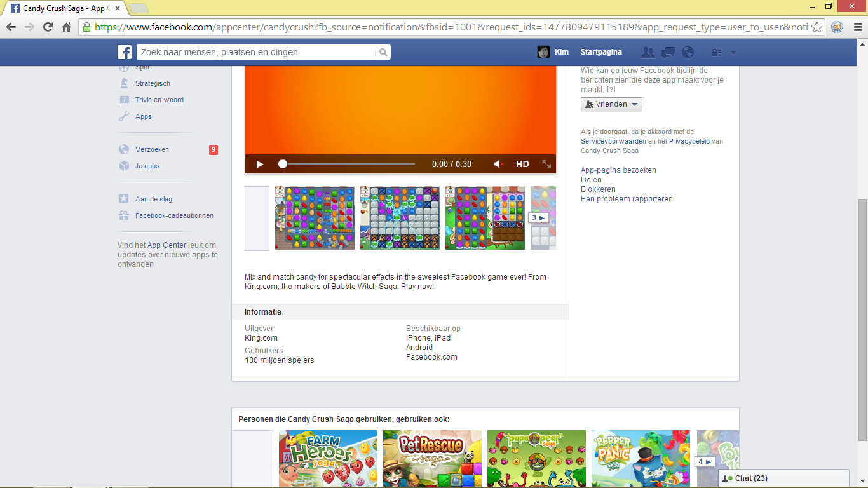Select the Candy Crush Saga browser tab
The width and height of the screenshot is (868, 488).
point(66,8)
